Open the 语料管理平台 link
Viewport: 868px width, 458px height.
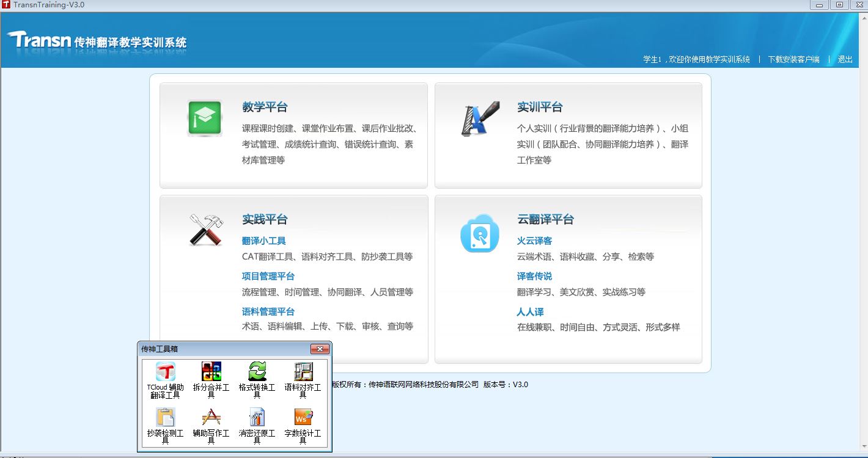pyautogui.click(x=268, y=312)
